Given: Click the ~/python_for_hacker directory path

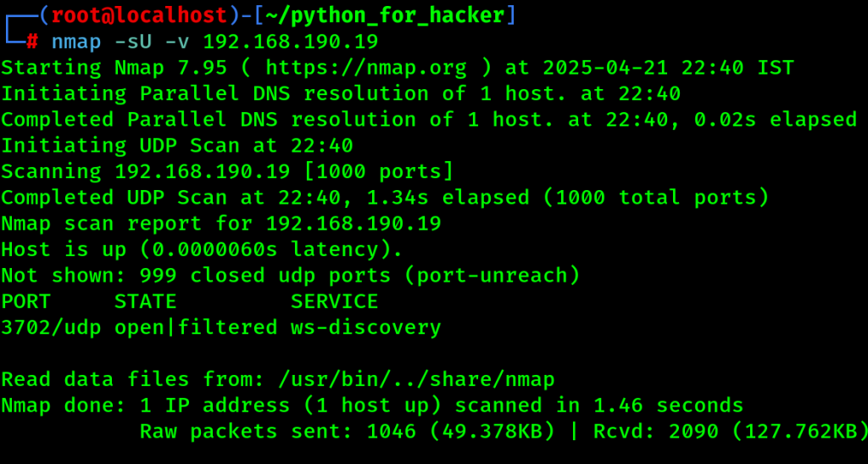Looking at the screenshot, I should 385,16.
